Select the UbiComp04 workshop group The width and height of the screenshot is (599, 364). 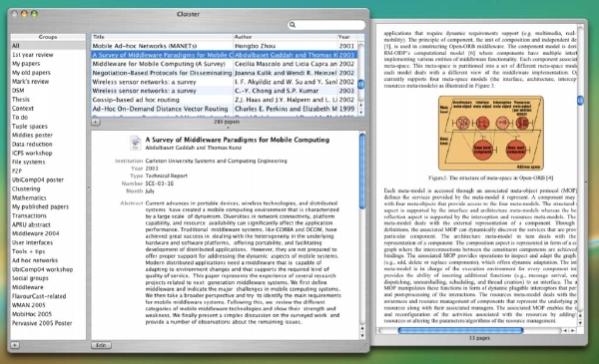point(48,269)
